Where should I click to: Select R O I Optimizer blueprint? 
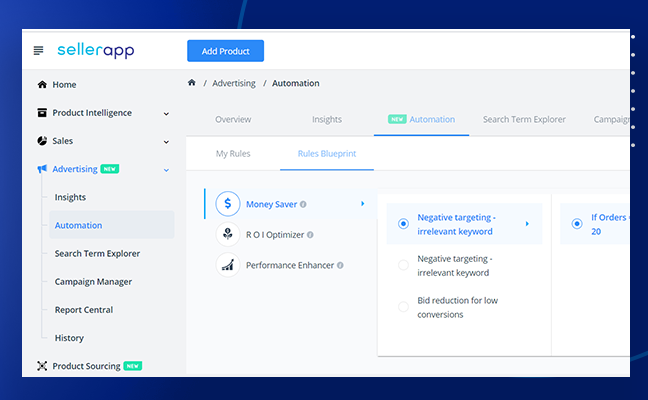[275, 235]
